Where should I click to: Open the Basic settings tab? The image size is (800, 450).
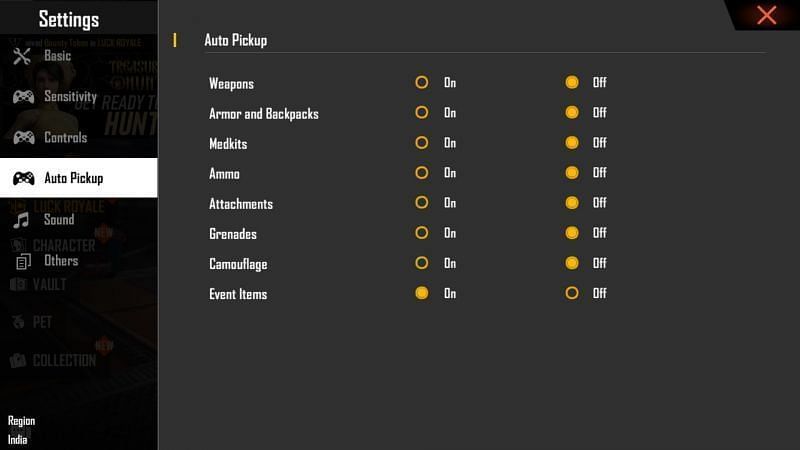click(x=57, y=56)
